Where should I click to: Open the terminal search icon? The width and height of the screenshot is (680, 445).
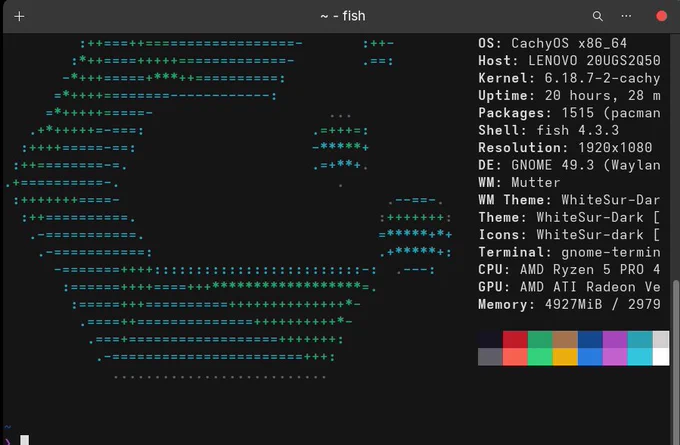tap(598, 16)
